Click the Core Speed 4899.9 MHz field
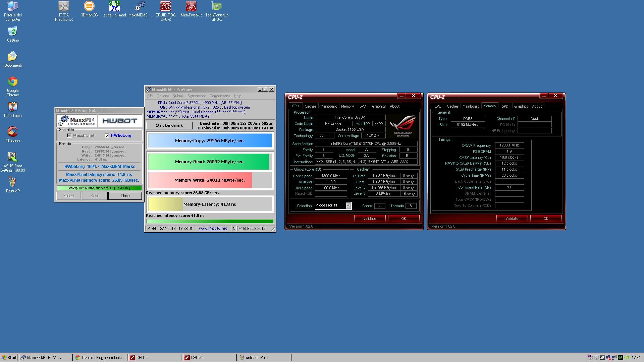 coord(331,176)
